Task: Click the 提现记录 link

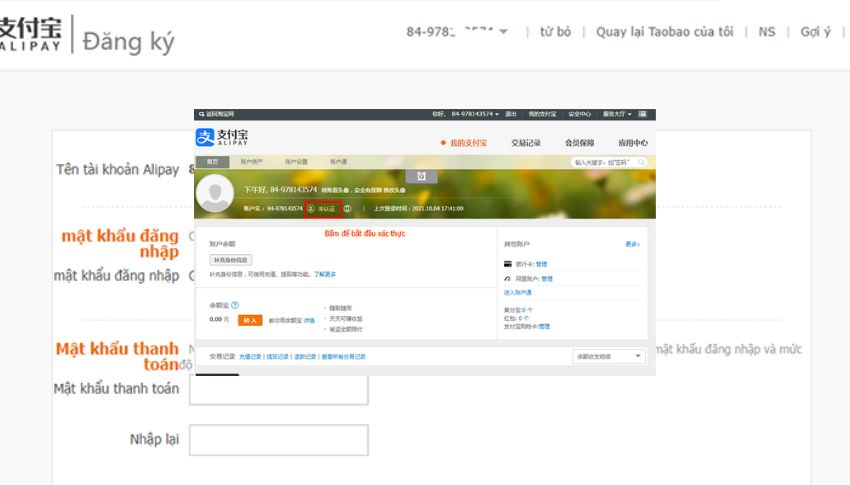Action: (x=278, y=357)
